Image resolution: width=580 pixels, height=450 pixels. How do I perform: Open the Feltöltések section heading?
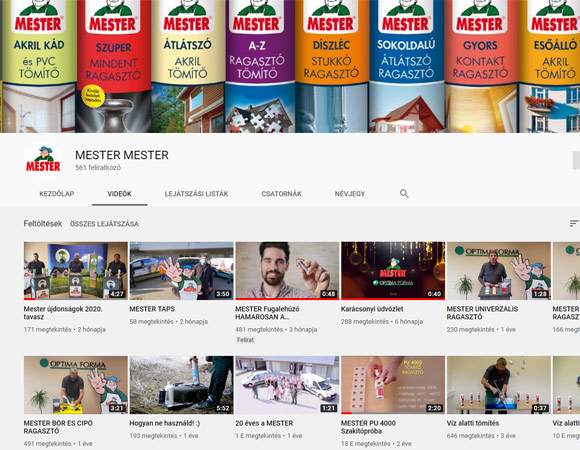43,224
